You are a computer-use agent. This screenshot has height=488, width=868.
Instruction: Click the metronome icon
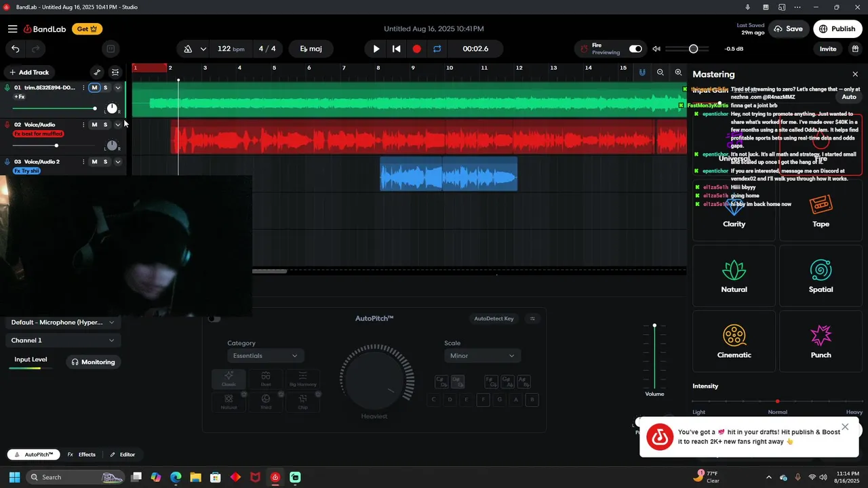pos(188,49)
